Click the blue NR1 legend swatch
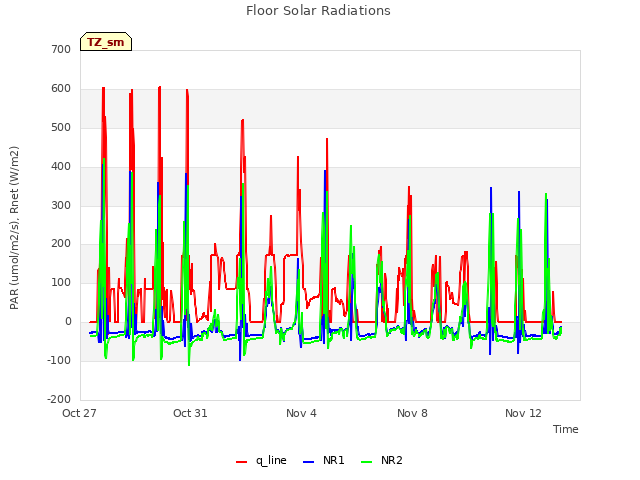Screen dimensions: 640x480 tap(309, 462)
